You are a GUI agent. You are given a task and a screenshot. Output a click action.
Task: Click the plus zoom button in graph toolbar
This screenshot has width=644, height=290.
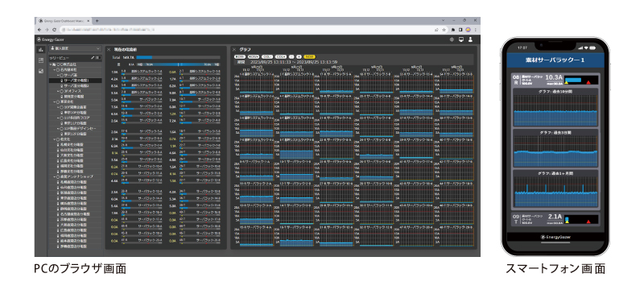(299, 56)
